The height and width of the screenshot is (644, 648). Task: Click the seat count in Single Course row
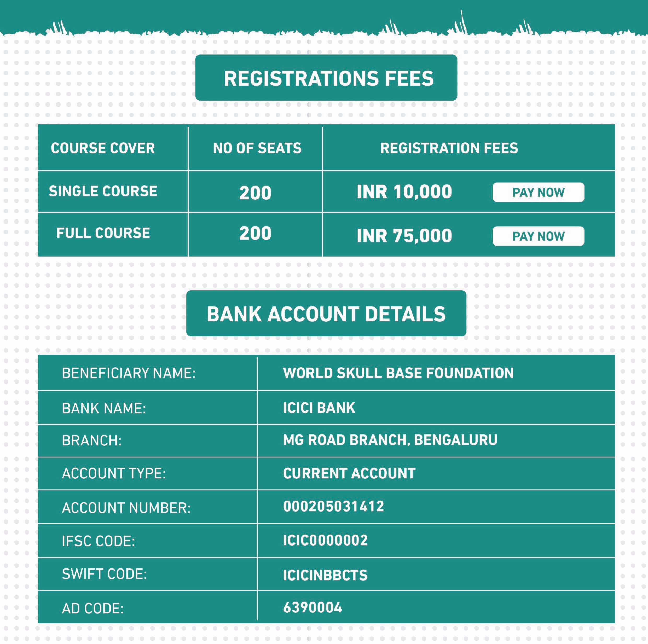[x=255, y=193]
